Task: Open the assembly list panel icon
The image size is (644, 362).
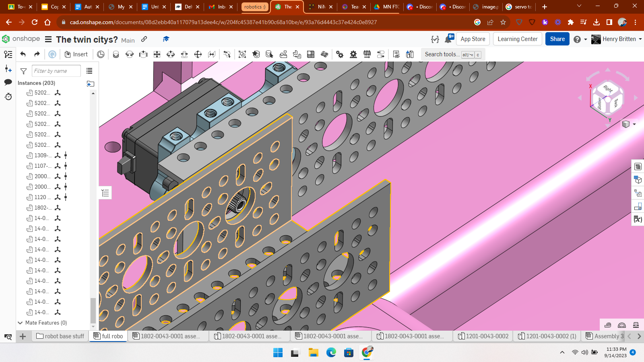Action: coord(8,54)
